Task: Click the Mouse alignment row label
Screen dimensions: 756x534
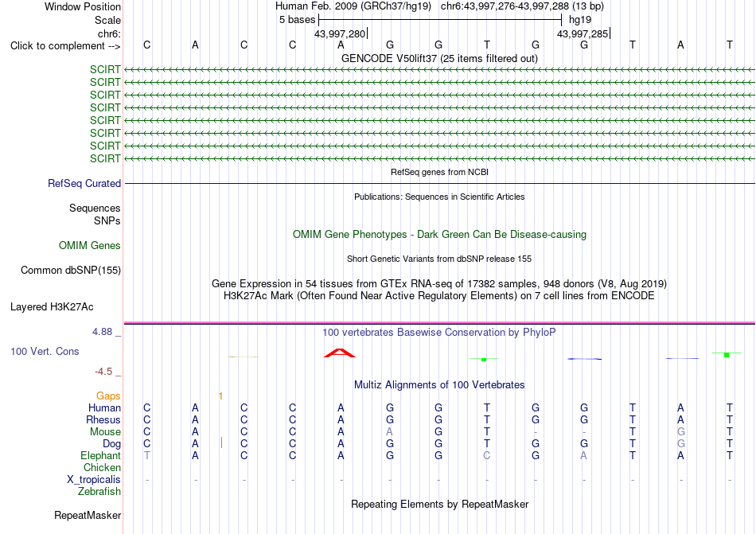Action: point(105,432)
